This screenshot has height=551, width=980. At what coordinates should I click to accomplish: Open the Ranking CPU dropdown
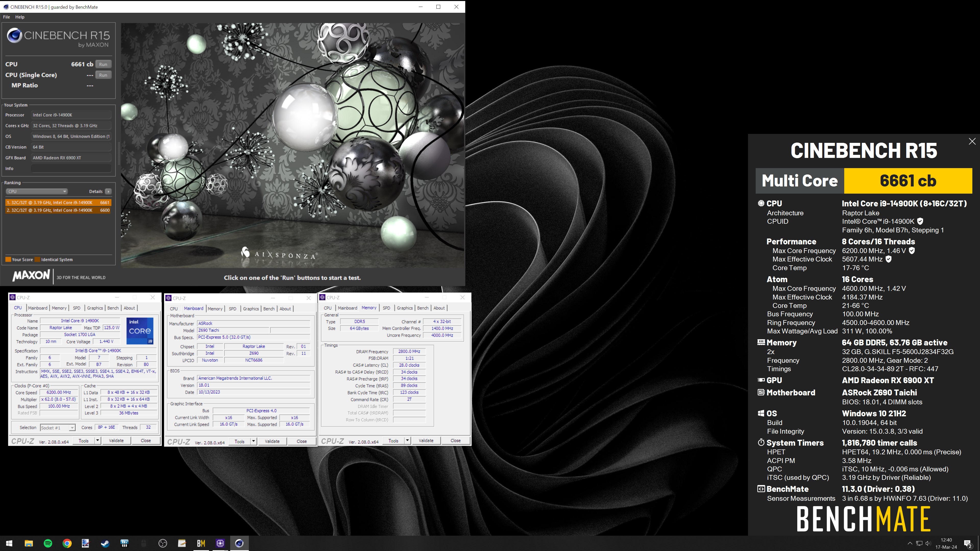pyautogui.click(x=36, y=191)
